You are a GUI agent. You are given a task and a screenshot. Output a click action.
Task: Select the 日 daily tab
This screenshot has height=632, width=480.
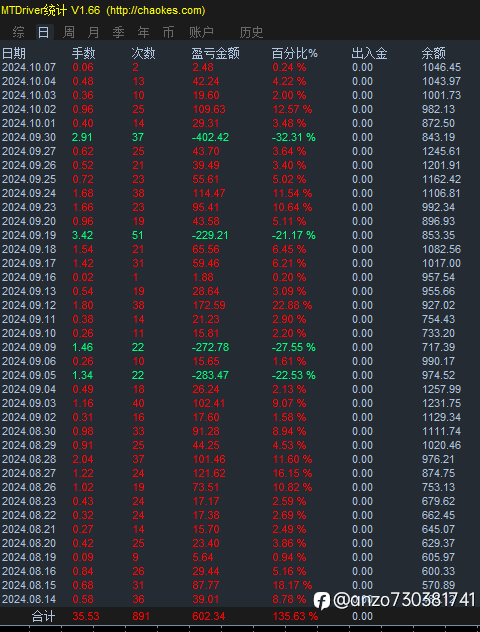point(44,32)
